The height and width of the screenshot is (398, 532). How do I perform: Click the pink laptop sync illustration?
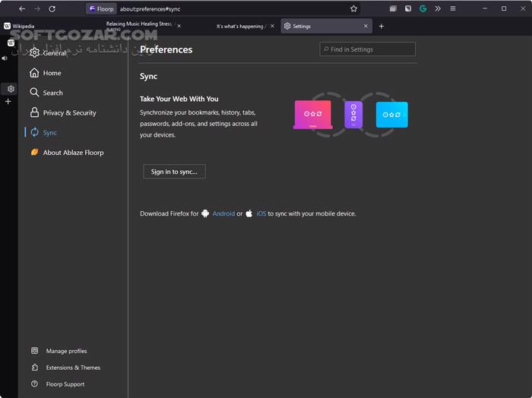(x=313, y=115)
